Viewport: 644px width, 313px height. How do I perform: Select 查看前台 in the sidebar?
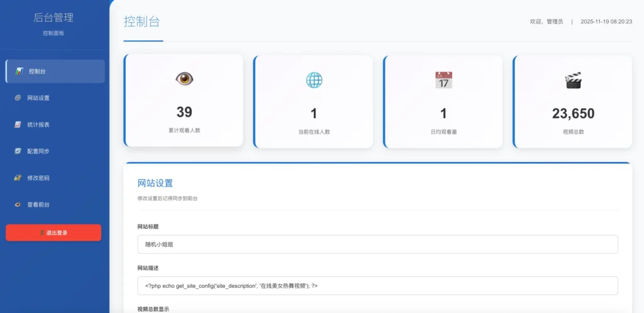pyautogui.click(x=55, y=204)
